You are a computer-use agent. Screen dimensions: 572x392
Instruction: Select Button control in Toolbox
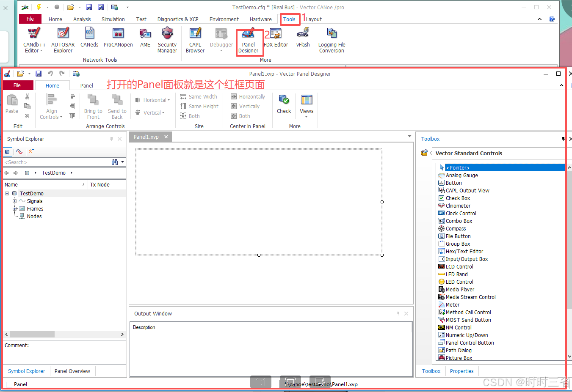[x=450, y=183]
